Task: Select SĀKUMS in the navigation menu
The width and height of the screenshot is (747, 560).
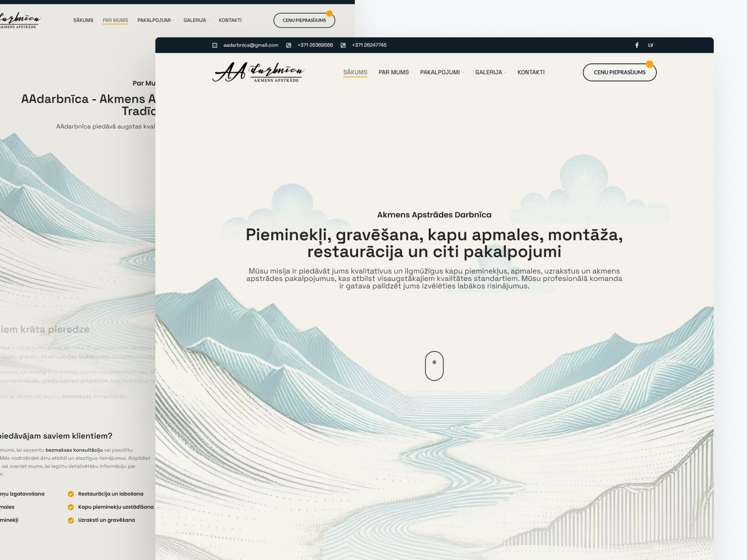Action: click(355, 72)
